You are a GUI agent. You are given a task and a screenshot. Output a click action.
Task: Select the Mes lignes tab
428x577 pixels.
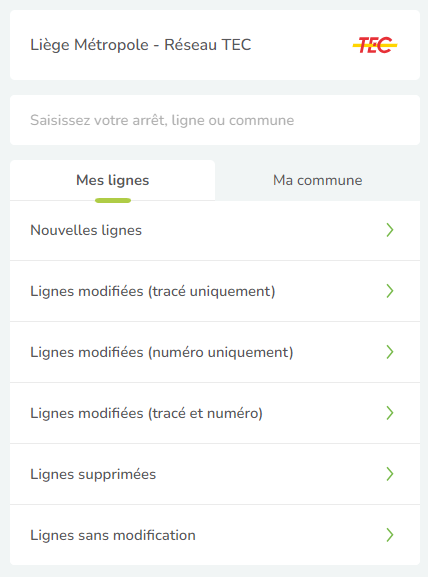point(113,180)
